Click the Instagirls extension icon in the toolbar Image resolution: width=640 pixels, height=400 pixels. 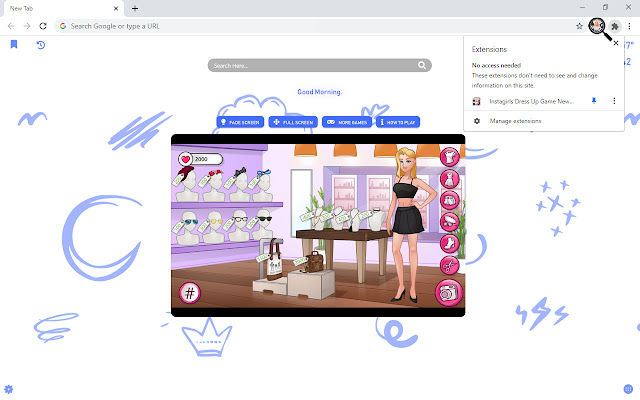point(596,26)
